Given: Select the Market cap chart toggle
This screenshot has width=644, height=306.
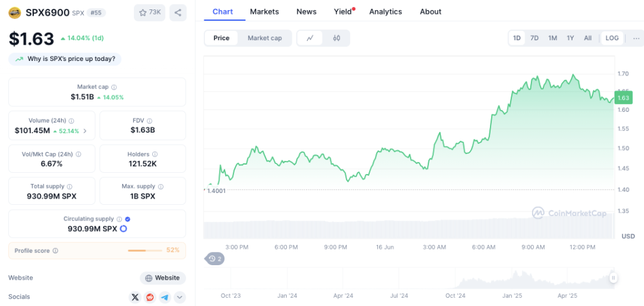Looking at the screenshot, I should coord(265,38).
